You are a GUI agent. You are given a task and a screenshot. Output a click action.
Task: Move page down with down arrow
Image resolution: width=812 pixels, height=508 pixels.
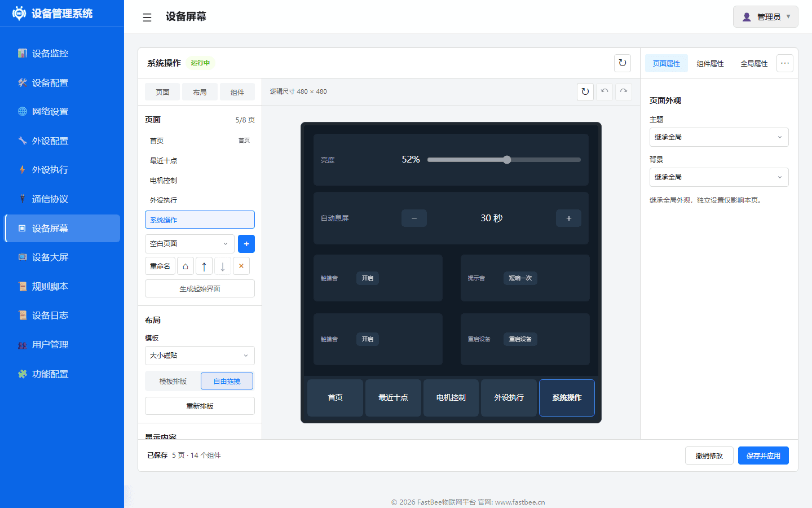click(x=223, y=266)
